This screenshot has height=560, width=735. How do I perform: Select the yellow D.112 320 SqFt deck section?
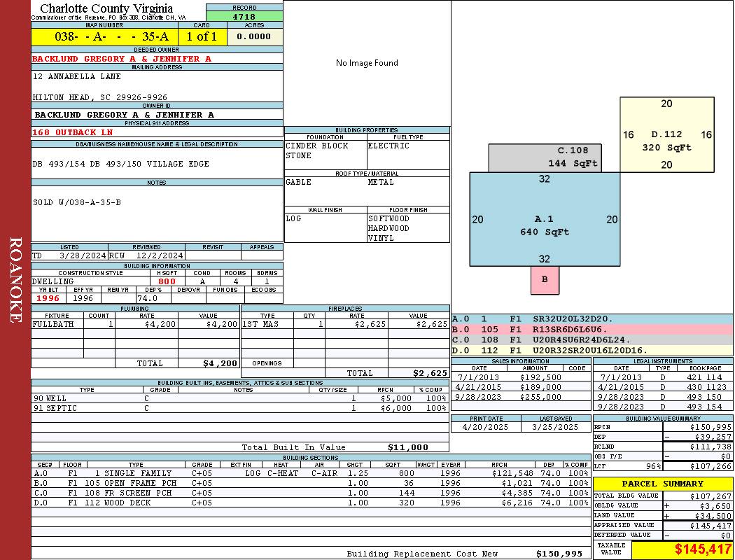pos(666,140)
